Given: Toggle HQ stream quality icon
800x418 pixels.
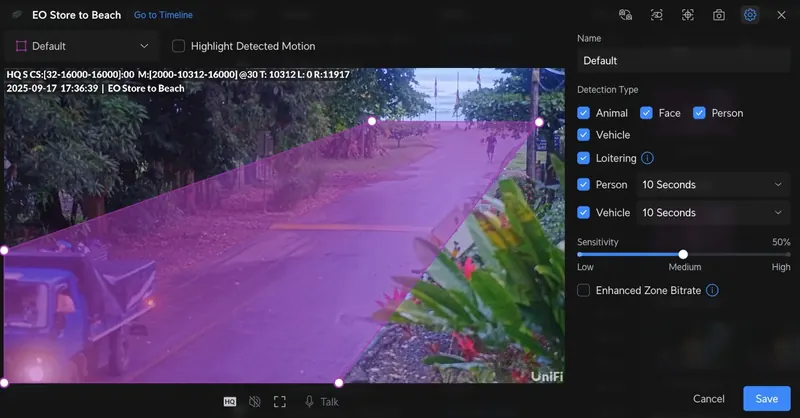Looking at the screenshot, I should click(230, 402).
